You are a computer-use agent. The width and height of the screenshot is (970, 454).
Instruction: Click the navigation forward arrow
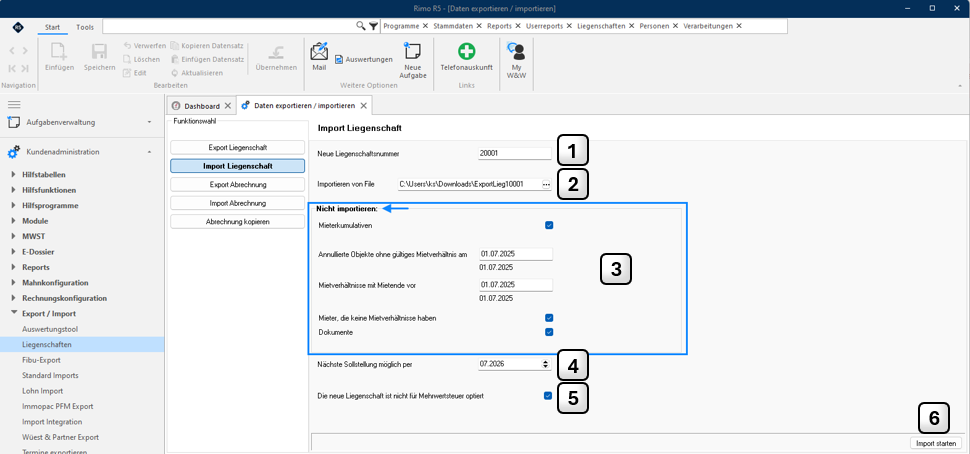pos(25,51)
